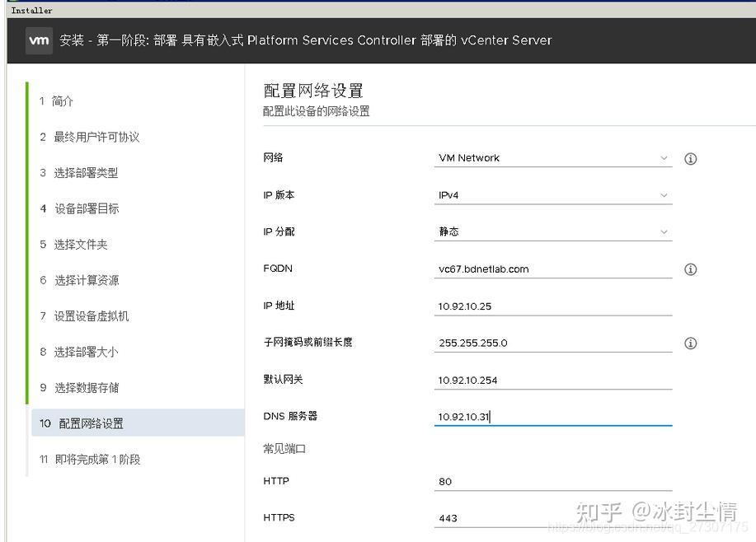Select step 10 配置网络设置
Screen dimensions: 756x542
(138, 423)
